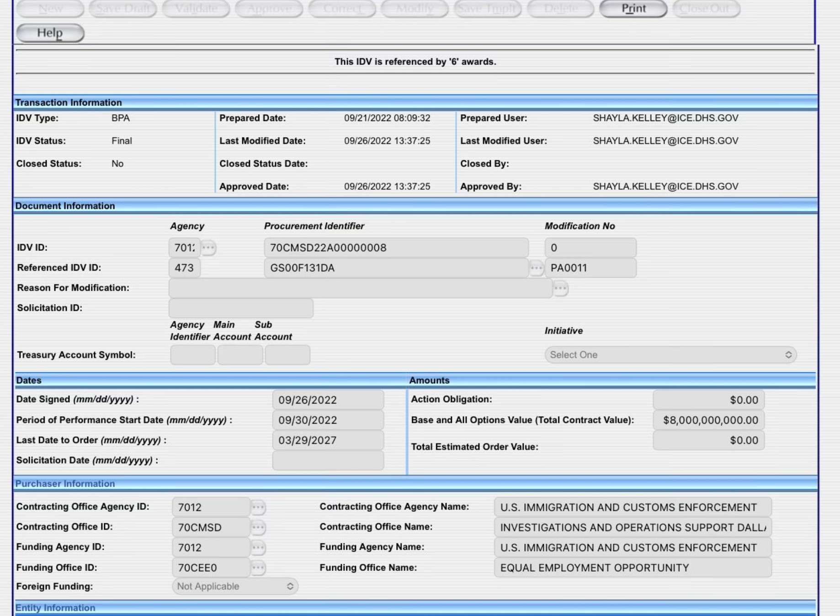The image size is (840, 616).
Task: Expand the Foreign Funding dropdown
Action: click(x=235, y=586)
